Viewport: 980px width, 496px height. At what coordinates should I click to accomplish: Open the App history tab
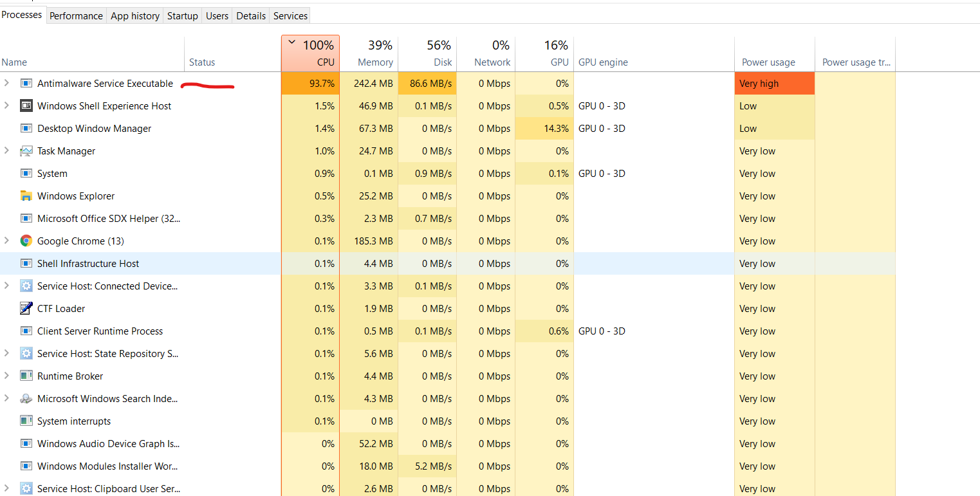point(135,15)
